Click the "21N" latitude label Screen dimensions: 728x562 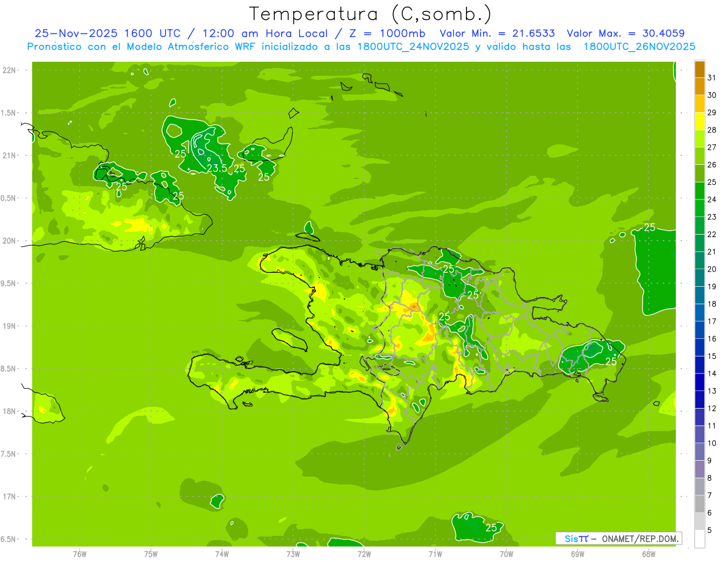pos(9,155)
